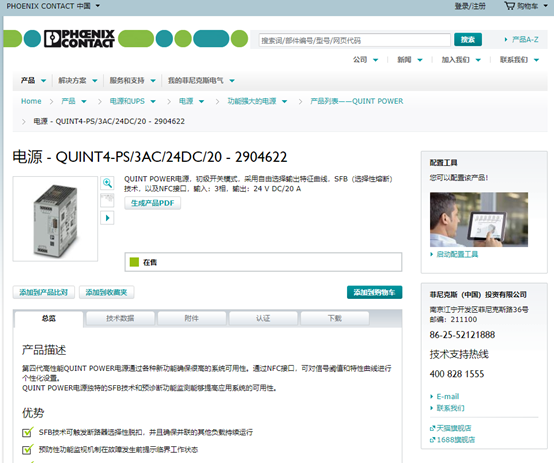Click the checkmark beside SFB技术 advantage
The width and height of the screenshot is (554, 463).
pyautogui.click(x=28, y=432)
